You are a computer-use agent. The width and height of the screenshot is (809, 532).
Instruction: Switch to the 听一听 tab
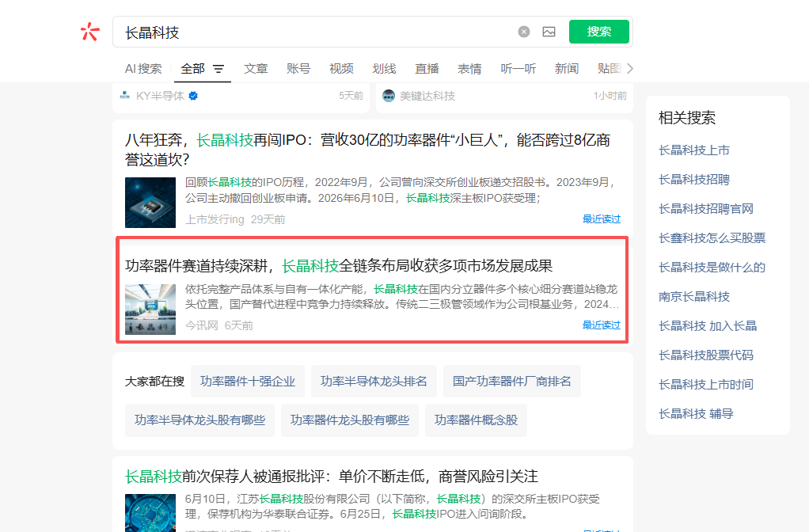coord(518,69)
